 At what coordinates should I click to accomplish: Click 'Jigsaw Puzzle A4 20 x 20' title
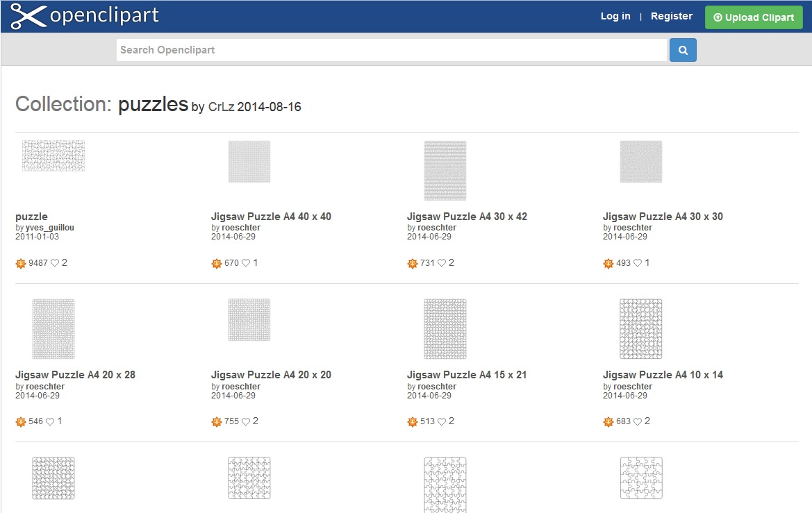click(271, 375)
